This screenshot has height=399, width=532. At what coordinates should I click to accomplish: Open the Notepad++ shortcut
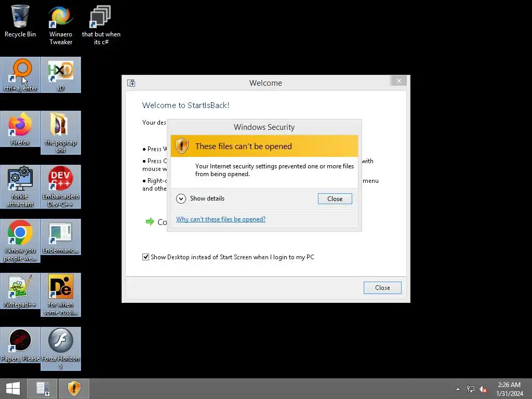(20, 291)
